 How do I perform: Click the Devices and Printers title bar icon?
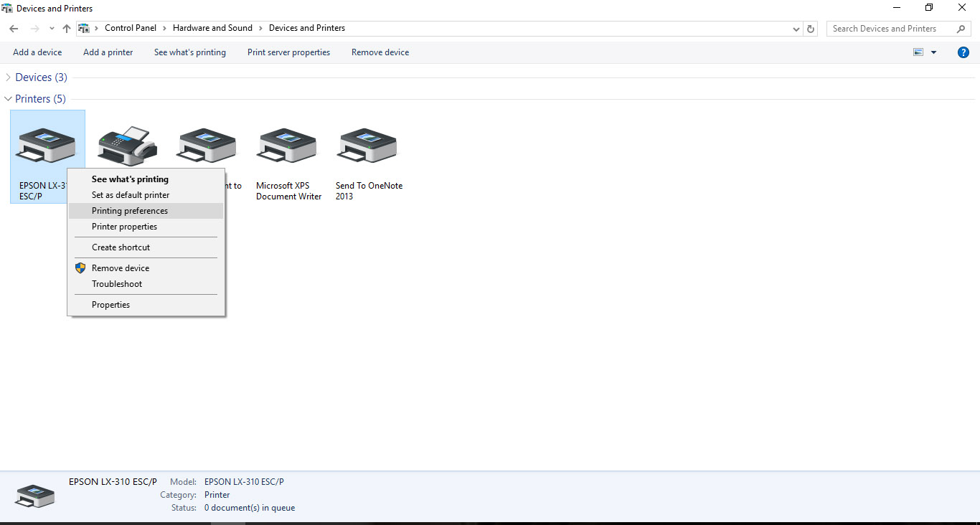tap(7, 9)
